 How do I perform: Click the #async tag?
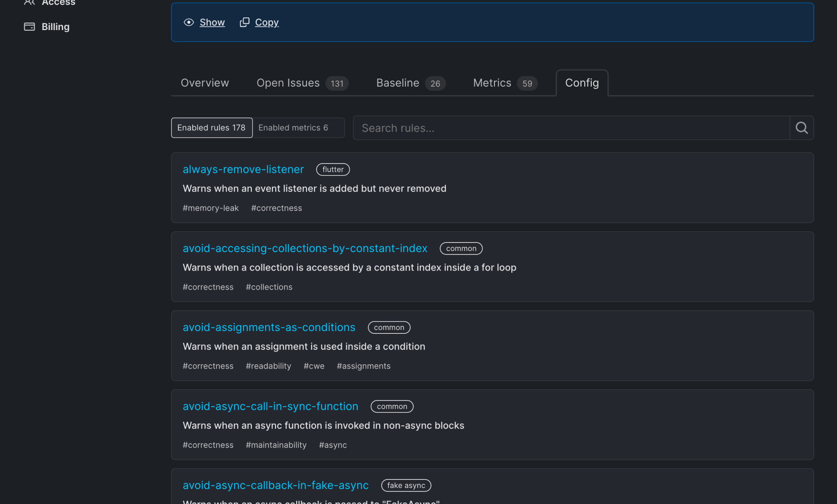pos(333,445)
